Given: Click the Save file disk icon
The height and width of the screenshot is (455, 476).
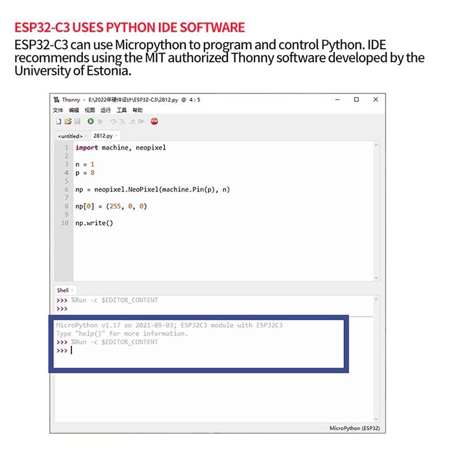Looking at the screenshot, I should pos(77,121).
